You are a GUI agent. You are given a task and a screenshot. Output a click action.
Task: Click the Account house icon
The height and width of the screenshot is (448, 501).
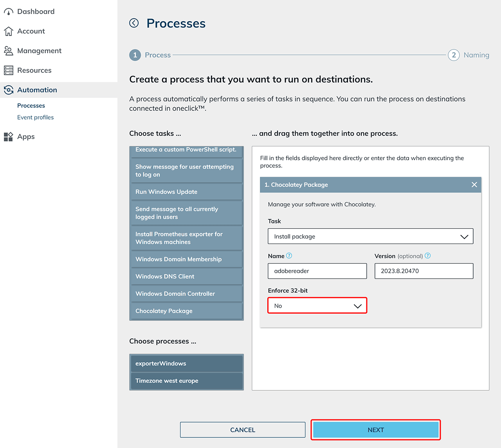click(x=9, y=31)
